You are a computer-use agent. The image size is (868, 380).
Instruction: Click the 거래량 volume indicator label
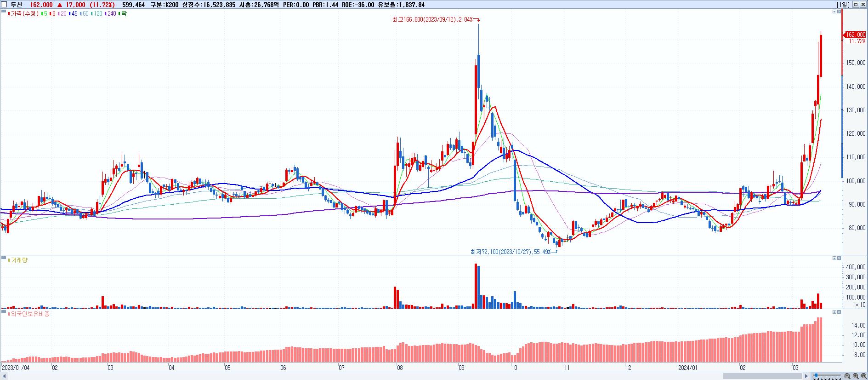tap(18, 260)
